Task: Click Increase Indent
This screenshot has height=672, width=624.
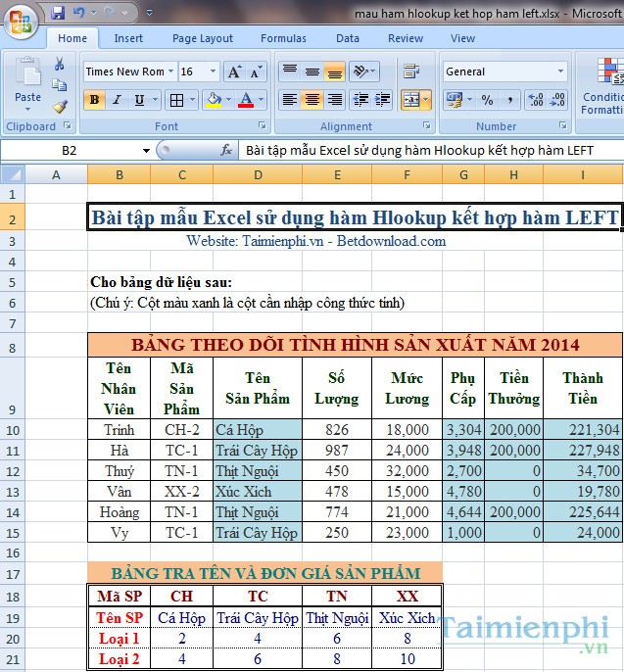Action: pos(382,100)
